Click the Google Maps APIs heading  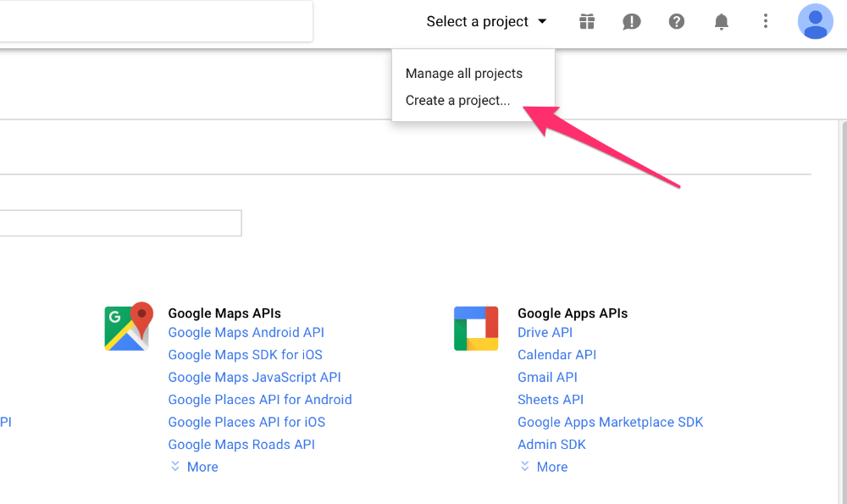(224, 313)
